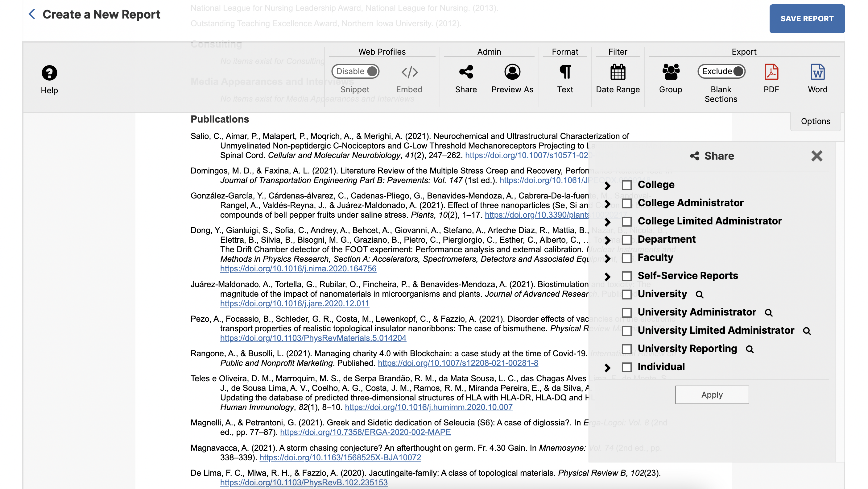This screenshot has width=868, height=489.
Task: Search icon next to University
Action: tap(700, 295)
